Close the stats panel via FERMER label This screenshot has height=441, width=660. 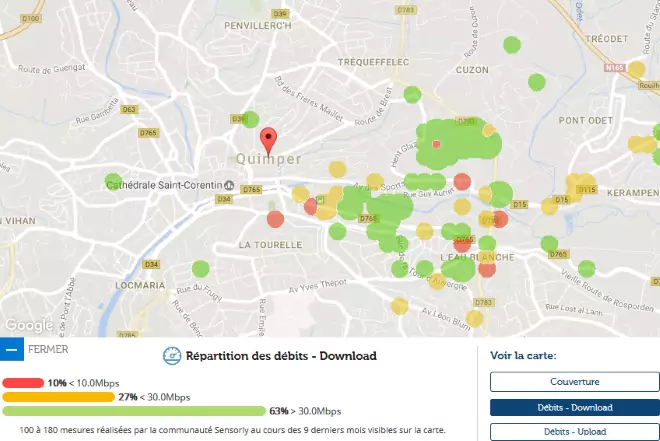click(48, 350)
